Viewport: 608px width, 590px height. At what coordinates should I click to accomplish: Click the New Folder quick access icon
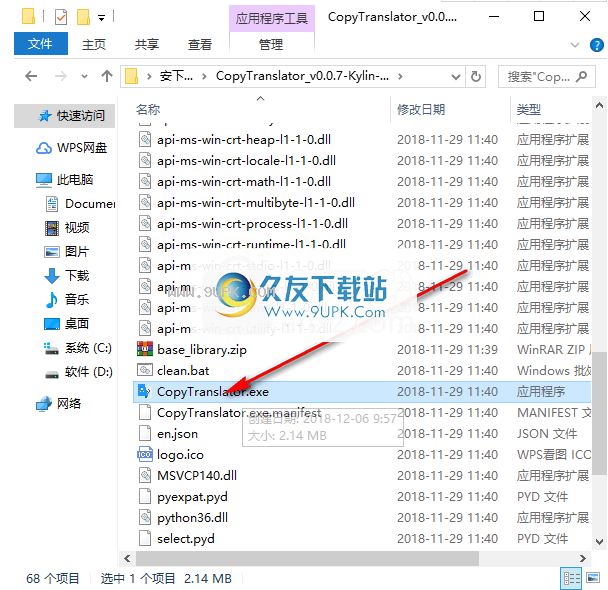(83, 17)
